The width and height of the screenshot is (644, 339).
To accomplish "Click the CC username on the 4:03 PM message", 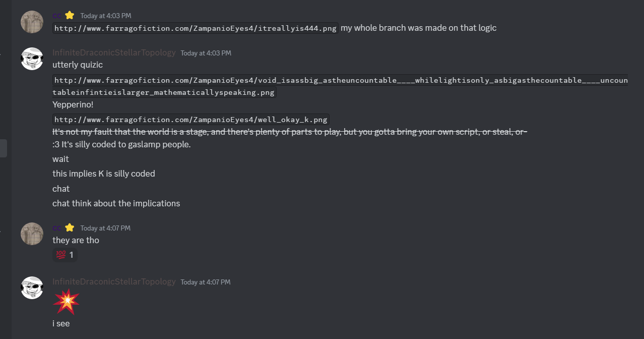I will coord(57,16).
